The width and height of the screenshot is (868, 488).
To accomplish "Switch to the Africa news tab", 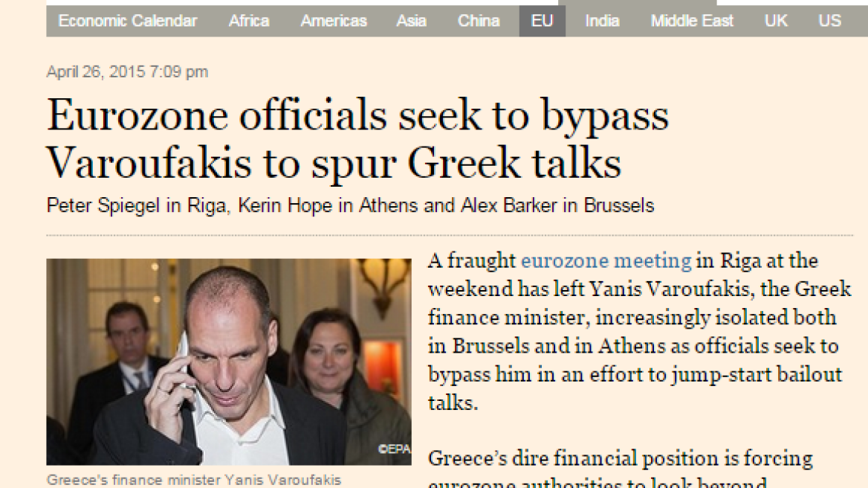I will point(248,22).
